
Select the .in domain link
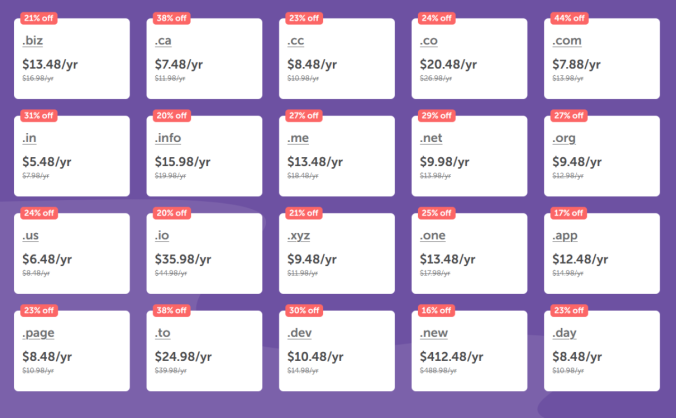tap(30, 138)
